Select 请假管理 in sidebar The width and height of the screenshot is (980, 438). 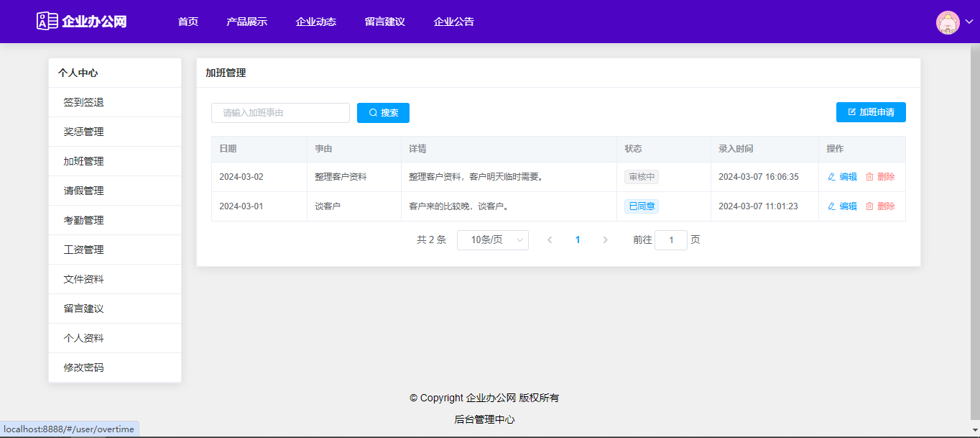coord(83,191)
